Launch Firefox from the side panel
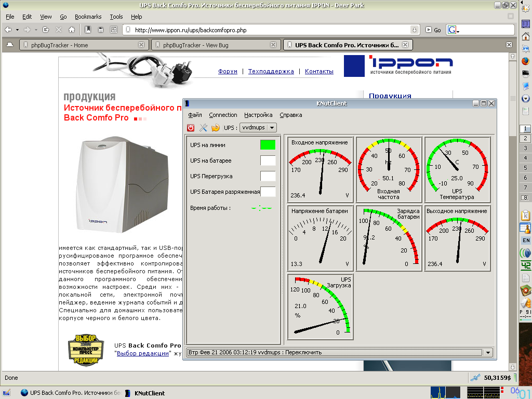The width and height of the screenshot is (532, 399). coord(526,61)
